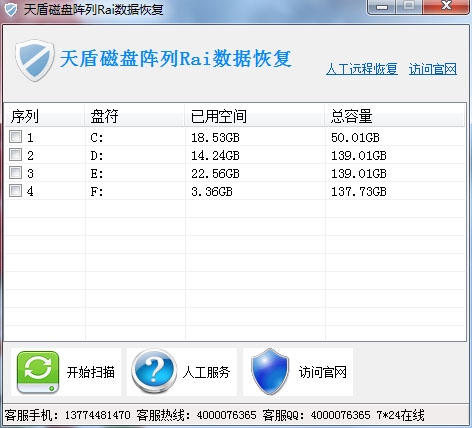Tick the checkbox for drive E:
This screenshot has height=428, width=472.
pyautogui.click(x=15, y=173)
